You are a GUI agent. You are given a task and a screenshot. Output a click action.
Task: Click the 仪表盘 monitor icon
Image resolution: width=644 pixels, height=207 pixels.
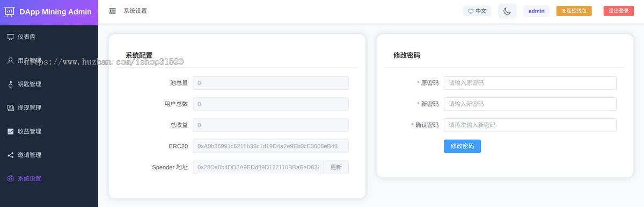[x=10, y=37]
